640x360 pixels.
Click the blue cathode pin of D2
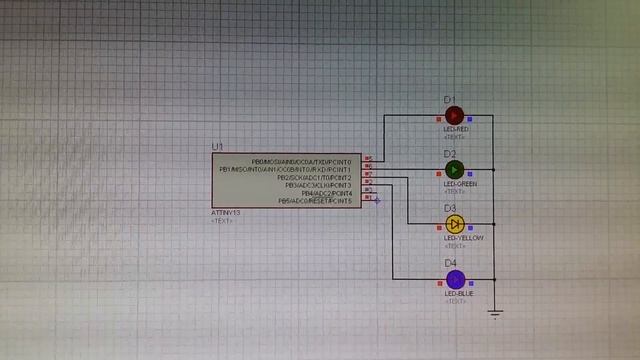[470, 174]
